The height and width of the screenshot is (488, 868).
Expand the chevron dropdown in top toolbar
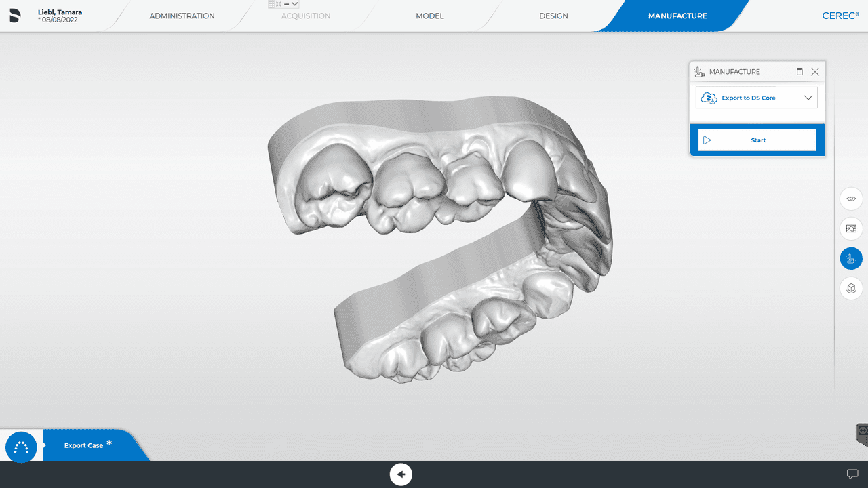pyautogui.click(x=294, y=3)
